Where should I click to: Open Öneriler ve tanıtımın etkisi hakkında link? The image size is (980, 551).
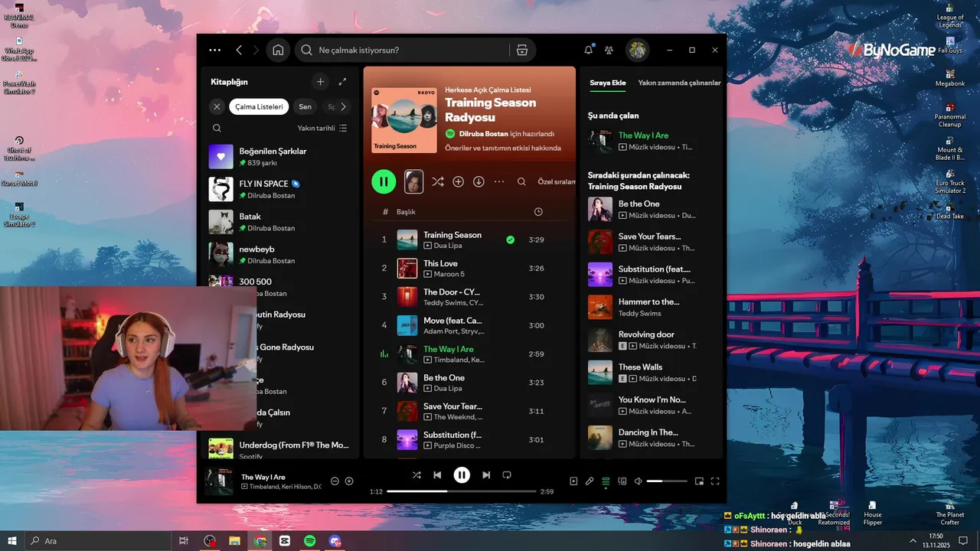pyautogui.click(x=503, y=148)
